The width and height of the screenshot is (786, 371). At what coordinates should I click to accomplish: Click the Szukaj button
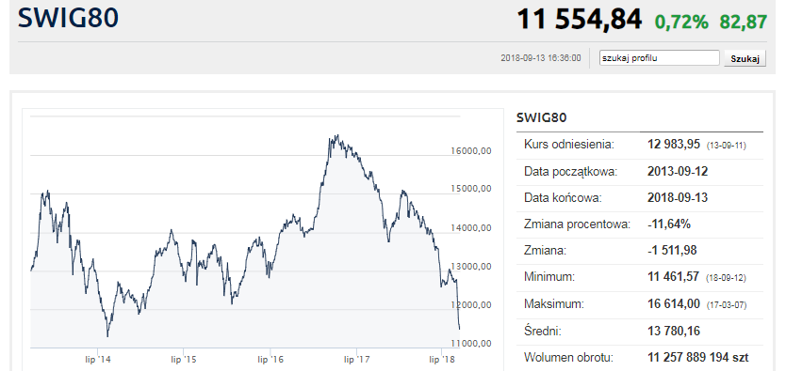tap(745, 58)
